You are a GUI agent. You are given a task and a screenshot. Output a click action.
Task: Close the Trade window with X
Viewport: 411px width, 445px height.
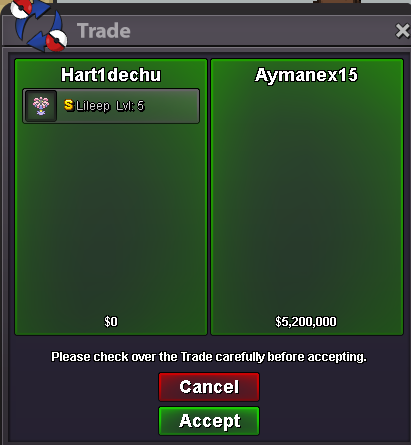[402, 31]
